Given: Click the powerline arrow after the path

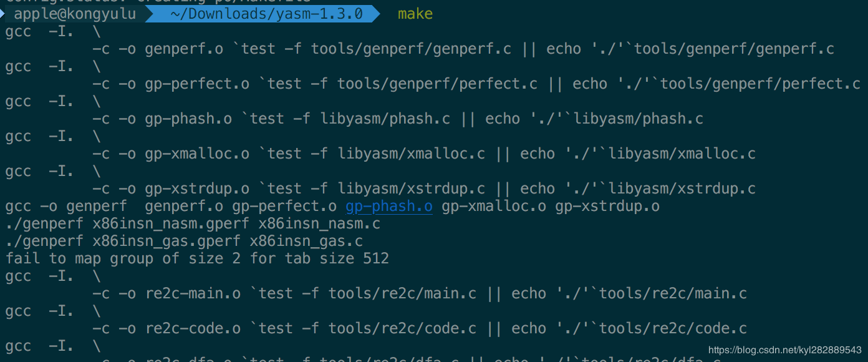Looking at the screenshot, I should click(373, 13).
